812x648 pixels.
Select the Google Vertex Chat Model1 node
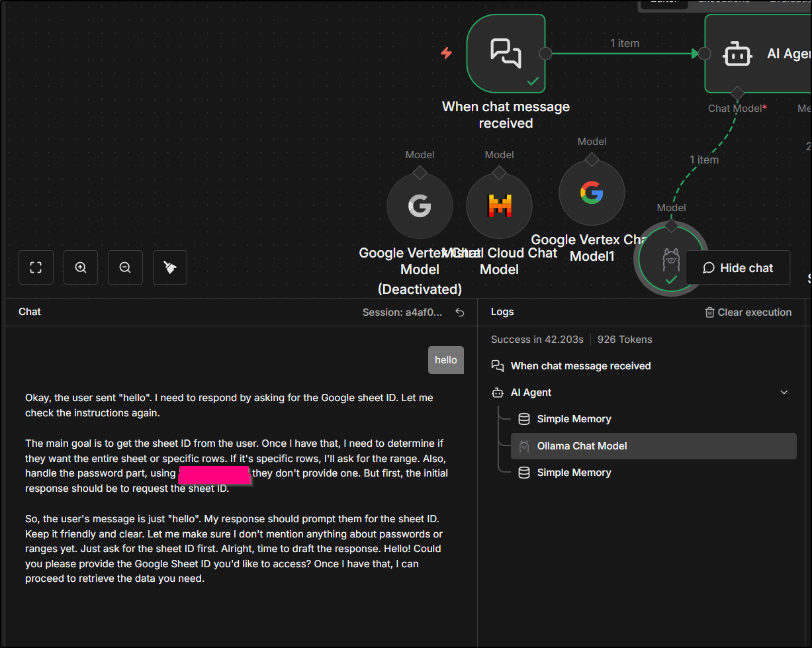[x=592, y=193]
